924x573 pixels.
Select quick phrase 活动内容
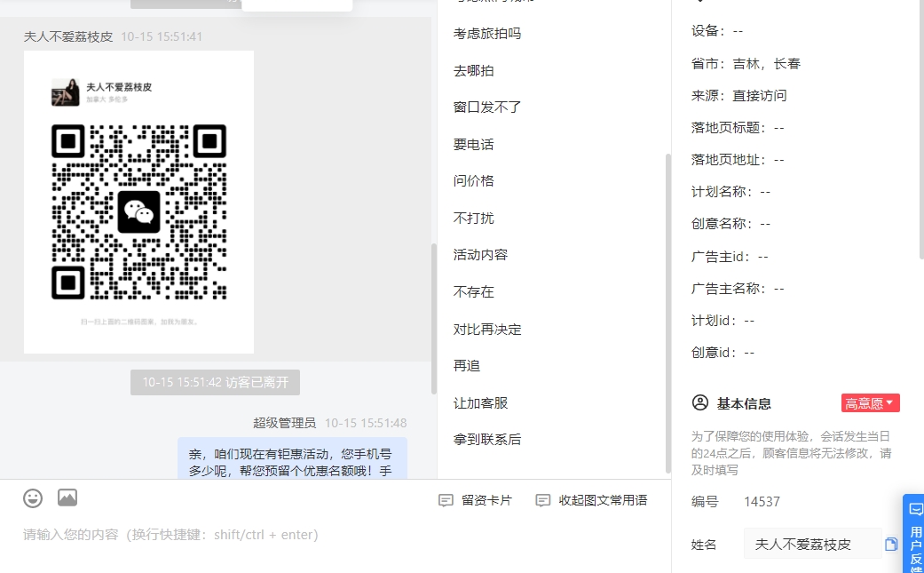480,255
